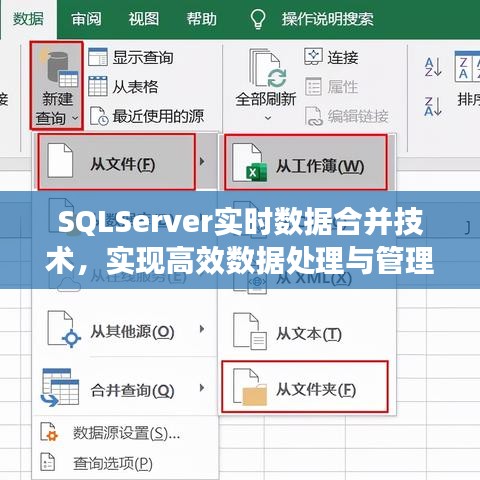
Task: Click the 查询选项 document icon
Action: (x=47, y=462)
